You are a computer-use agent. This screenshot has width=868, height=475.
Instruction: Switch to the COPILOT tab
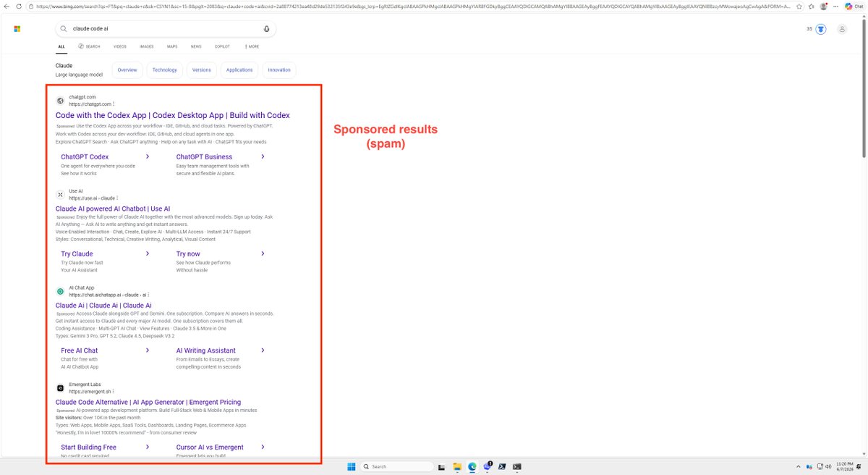coord(222,46)
